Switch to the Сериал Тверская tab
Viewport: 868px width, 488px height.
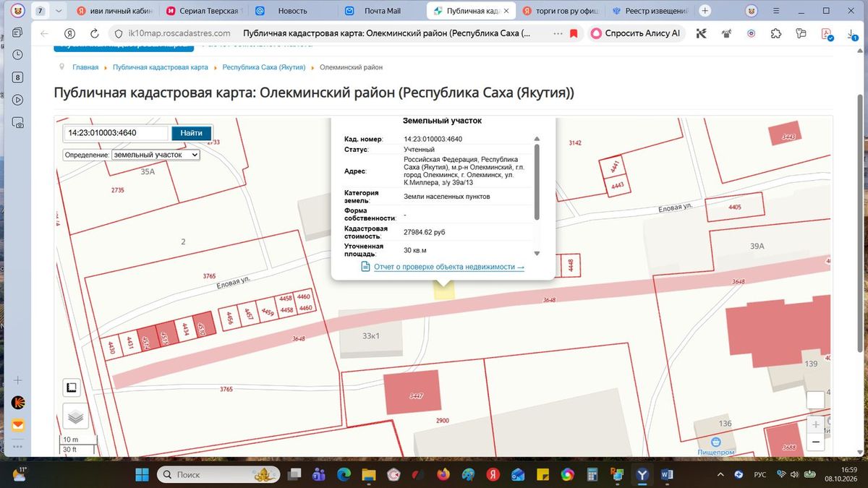tap(204, 12)
